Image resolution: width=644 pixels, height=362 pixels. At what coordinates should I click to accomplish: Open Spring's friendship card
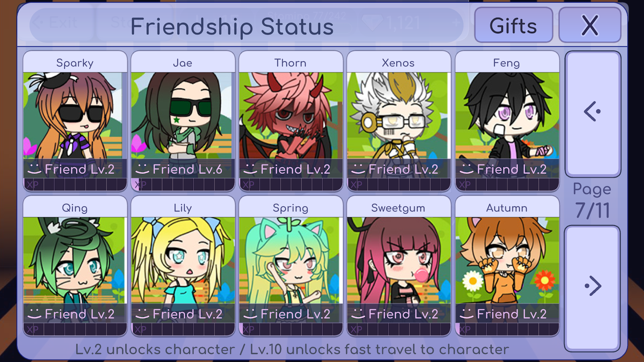coord(291,266)
